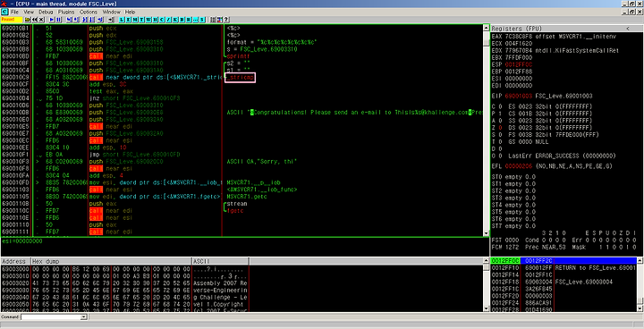Open the Plugins menu
Screen dimensions: 644x329
coord(65,12)
